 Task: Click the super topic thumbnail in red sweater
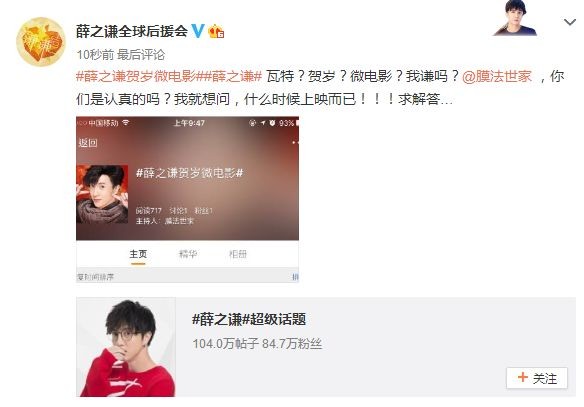pos(126,347)
